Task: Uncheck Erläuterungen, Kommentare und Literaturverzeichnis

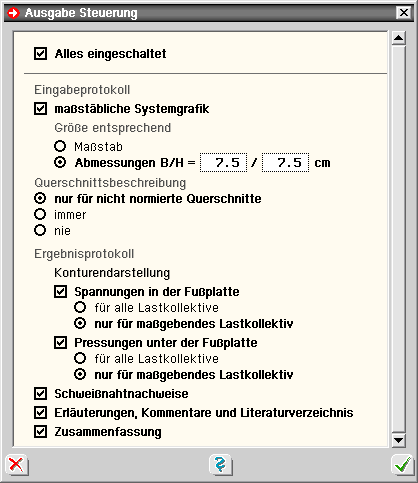Action: point(41,413)
